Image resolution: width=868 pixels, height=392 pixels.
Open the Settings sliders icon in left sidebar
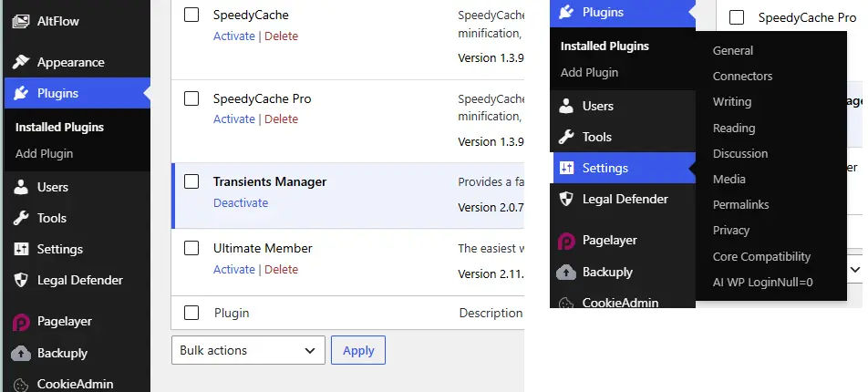[21, 249]
